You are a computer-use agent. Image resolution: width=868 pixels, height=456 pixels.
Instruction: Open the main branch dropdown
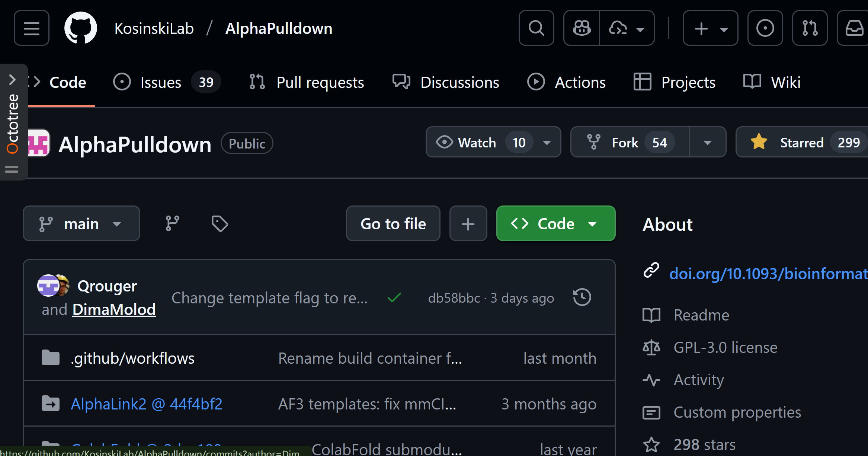click(81, 224)
